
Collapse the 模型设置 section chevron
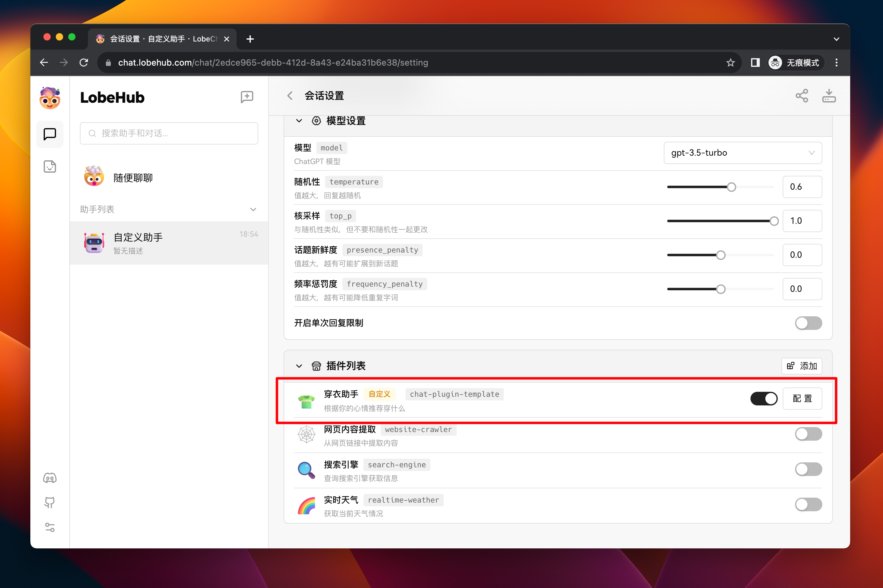tap(299, 121)
